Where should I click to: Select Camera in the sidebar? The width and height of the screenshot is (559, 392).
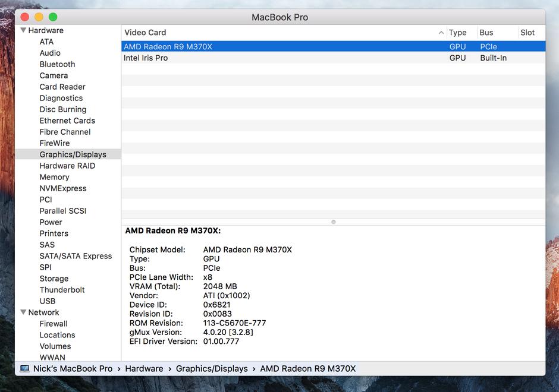click(54, 75)
